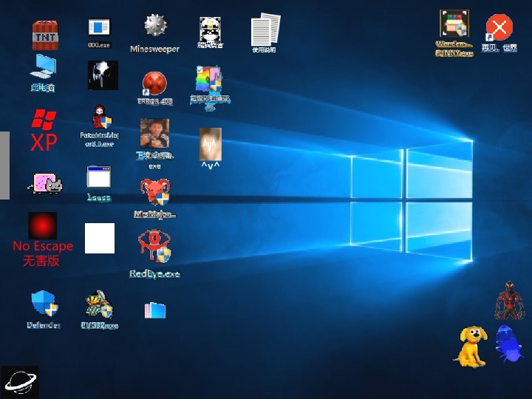The width and height of the screenshot is (532, 399).
Task: Click the planet icon at bottom-left corner
Action: point(20,382)
